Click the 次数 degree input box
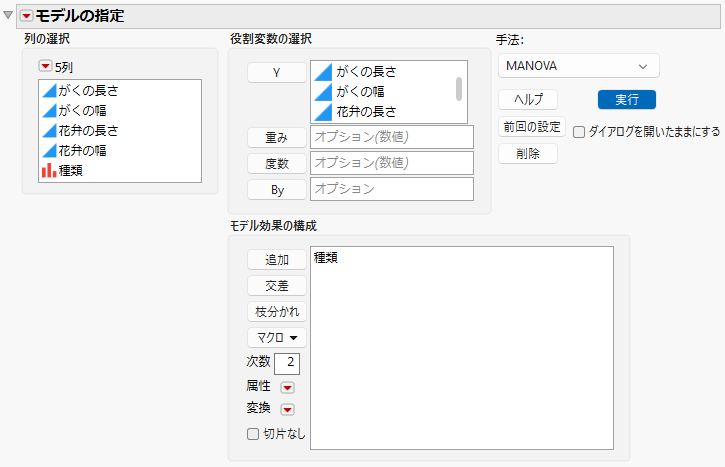725x467 pixels. [x=287, y=363]
